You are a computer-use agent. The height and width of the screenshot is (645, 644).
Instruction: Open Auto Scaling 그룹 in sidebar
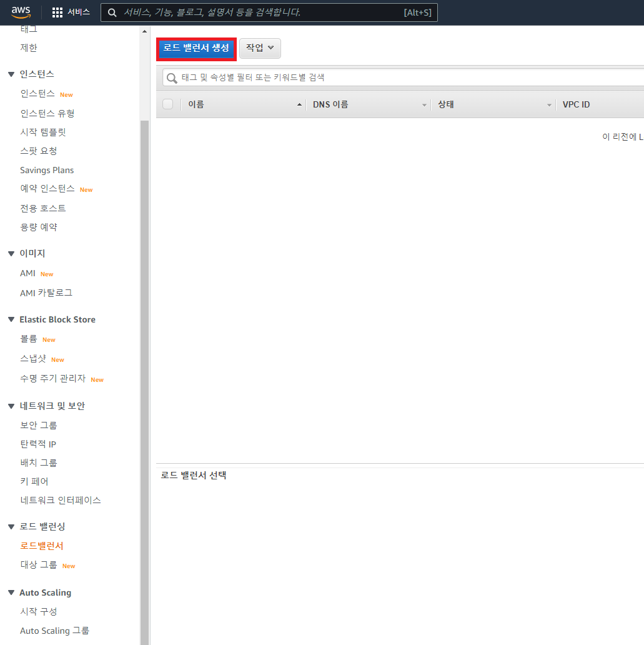55,631
